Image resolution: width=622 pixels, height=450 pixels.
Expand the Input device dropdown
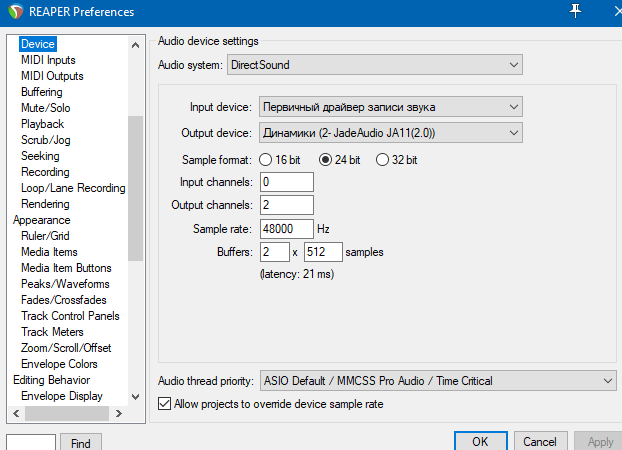coord(390,107)
